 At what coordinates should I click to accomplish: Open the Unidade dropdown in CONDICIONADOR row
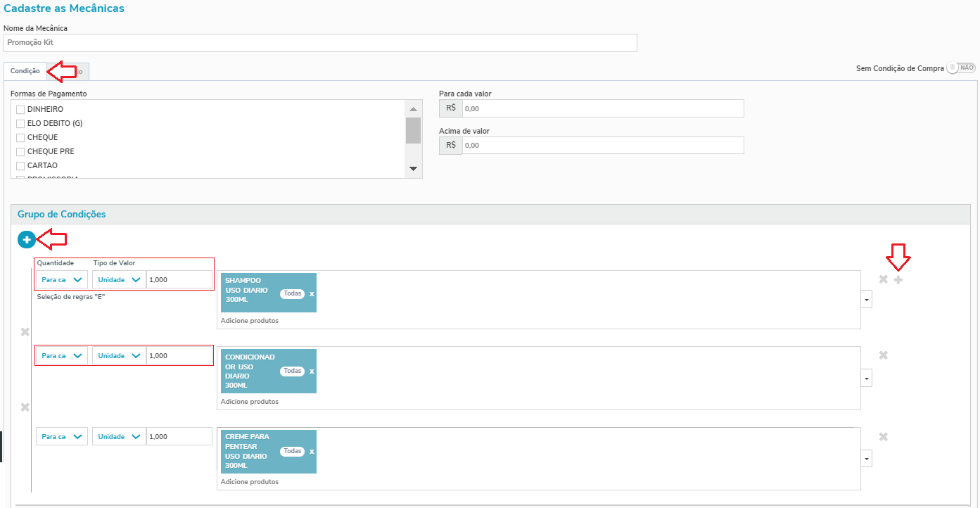(x=119, y=355)
